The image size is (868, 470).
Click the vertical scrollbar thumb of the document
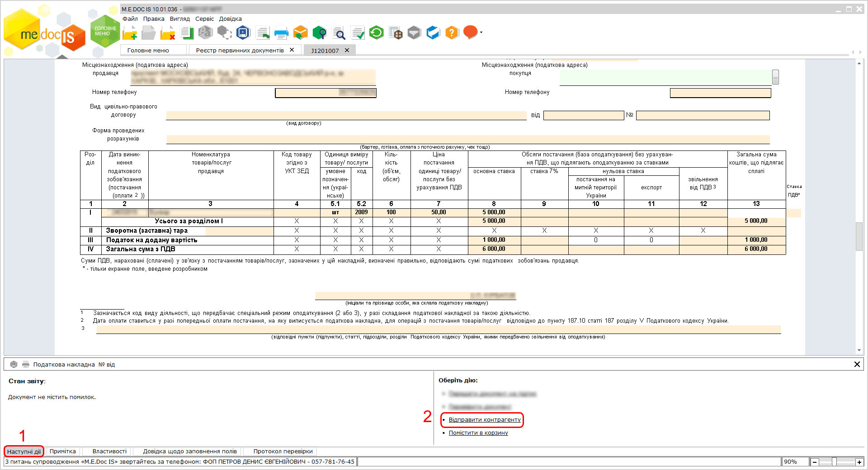(859, 236)
